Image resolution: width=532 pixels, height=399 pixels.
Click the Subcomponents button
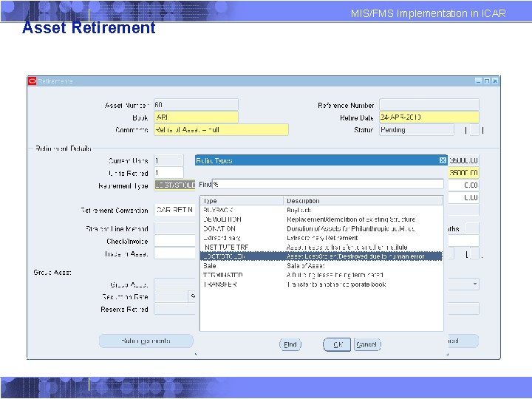point(146,341)
